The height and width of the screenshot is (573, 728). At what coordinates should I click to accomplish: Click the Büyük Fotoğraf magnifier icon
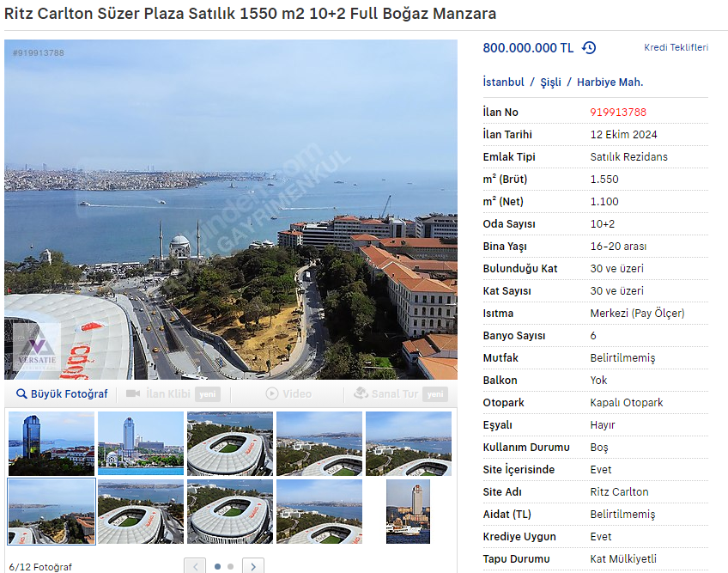click(21, 393)
